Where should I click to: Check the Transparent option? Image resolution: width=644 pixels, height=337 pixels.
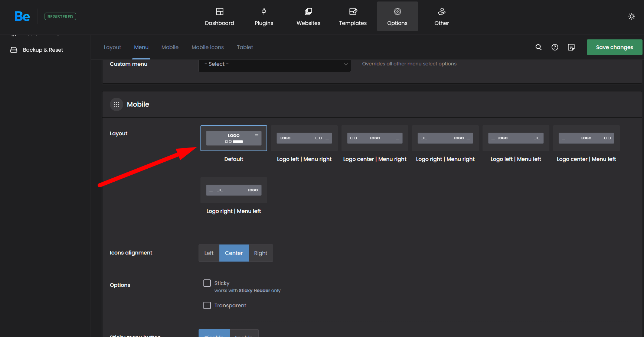(x=207, y=305)
